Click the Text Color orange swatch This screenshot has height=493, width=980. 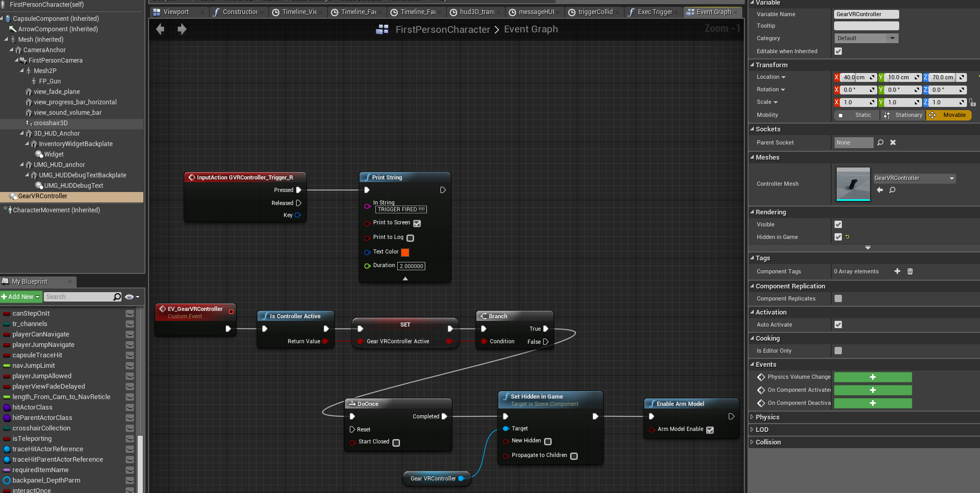tap(405, 252)
